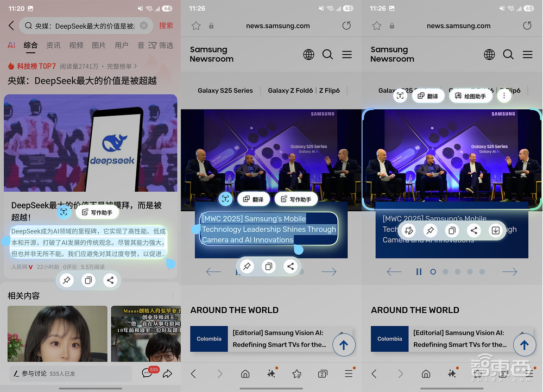This screenshot has width=543, height=392.
Task: Expand the 完整榜单 full ranking list
Action: coord(122,66)
